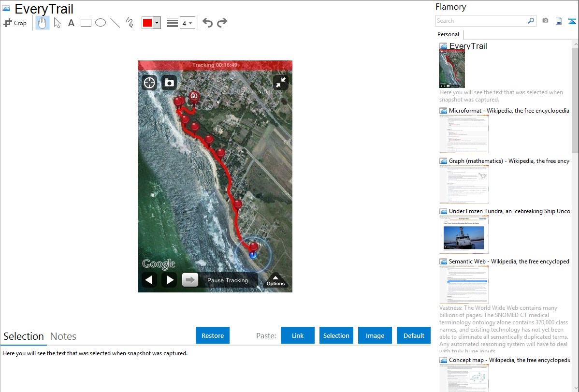Select the Crop tool
This screenshot has width=579, height=392.
(15, 23)
